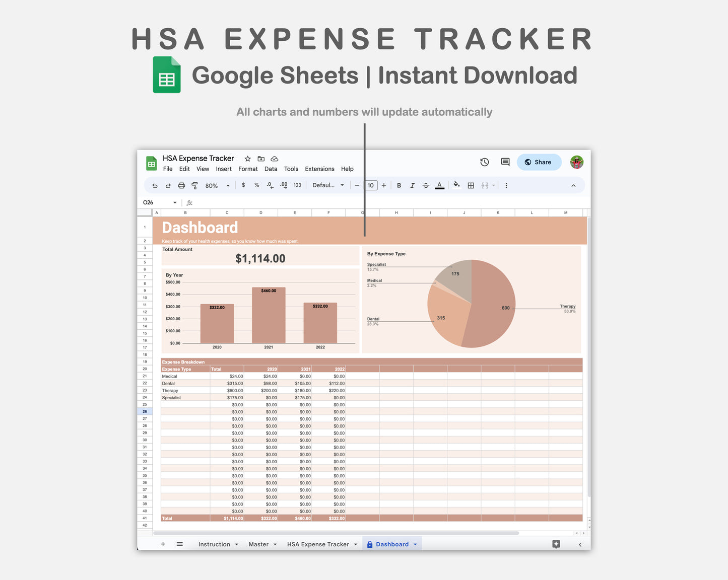728x580 pixels.
Task: Toggle bold formatting
Action: pyautogui.click(x=399, y=185)
